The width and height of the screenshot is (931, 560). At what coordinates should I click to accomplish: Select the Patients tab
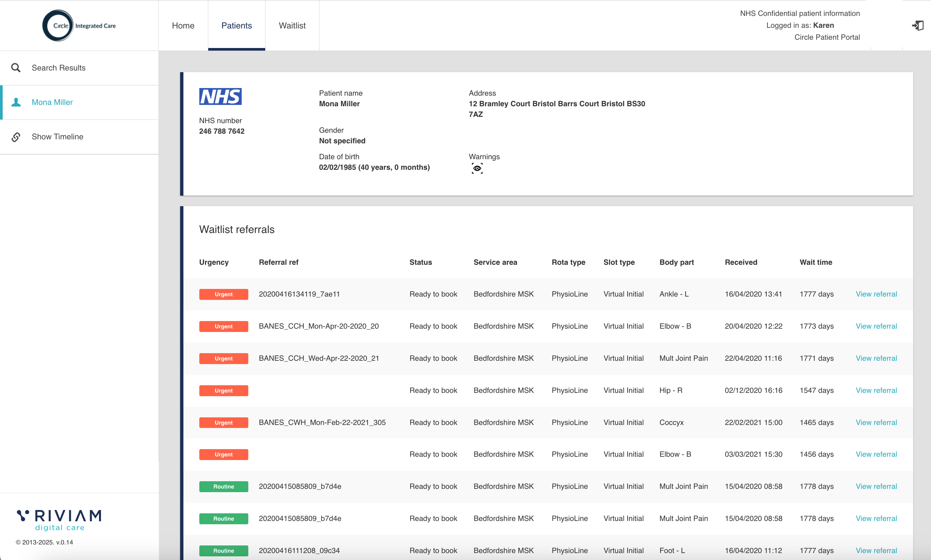pyautogui.click(x=236, y=26)
